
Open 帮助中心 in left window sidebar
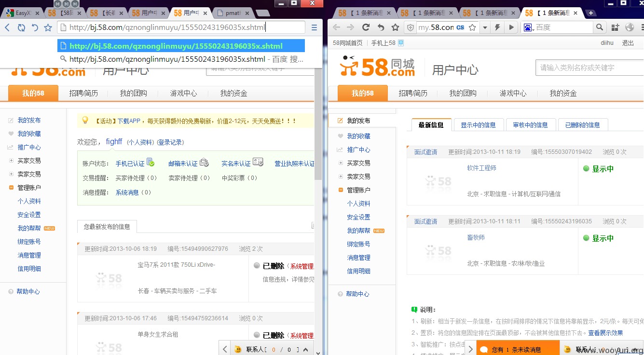(28, 291)
